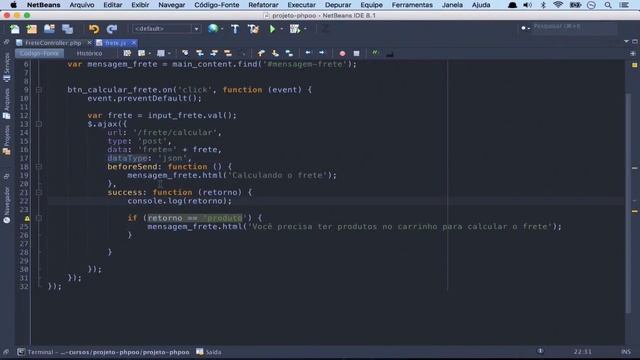Open the configuration combo box showing <default>

[166, 29]
